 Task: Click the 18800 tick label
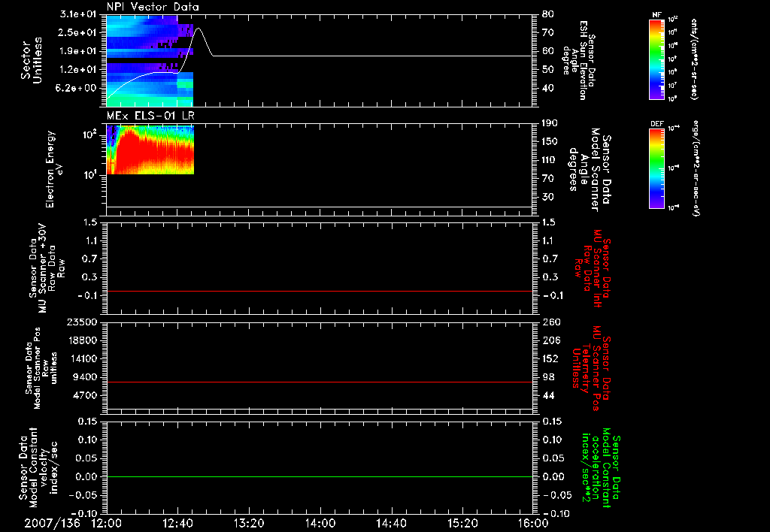click(83, 340)
